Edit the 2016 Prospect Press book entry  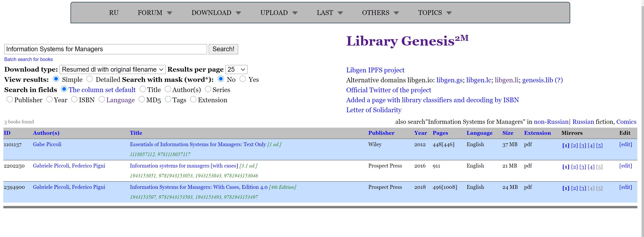(625, 166)
